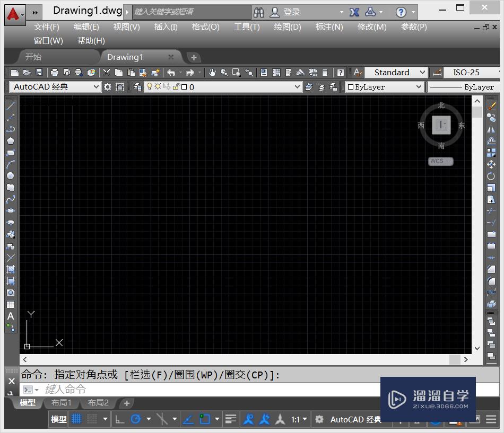
Task: Open the 绘图(D) menu
Action: click(287, 27)
